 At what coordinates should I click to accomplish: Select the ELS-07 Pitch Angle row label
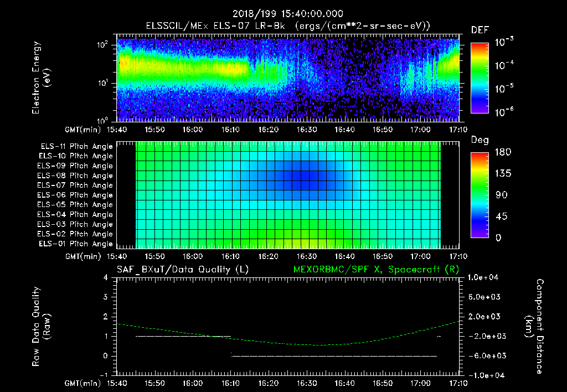pos(75,185)
